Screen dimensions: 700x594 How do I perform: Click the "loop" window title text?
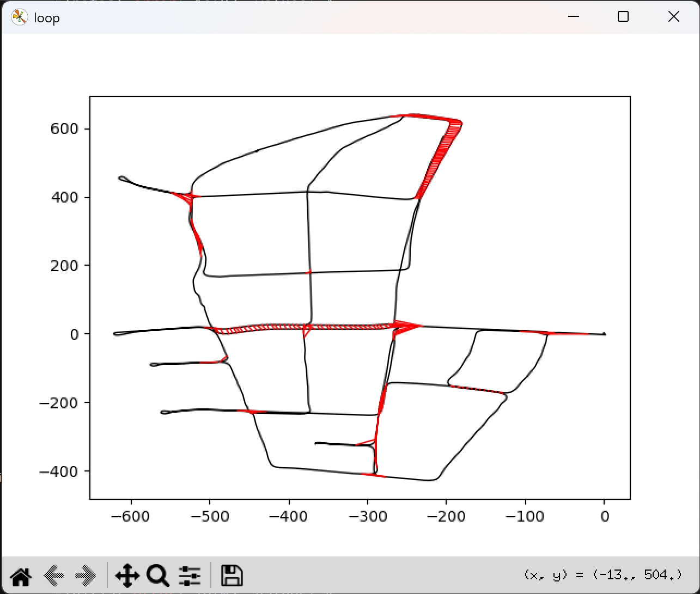[47, 18]
